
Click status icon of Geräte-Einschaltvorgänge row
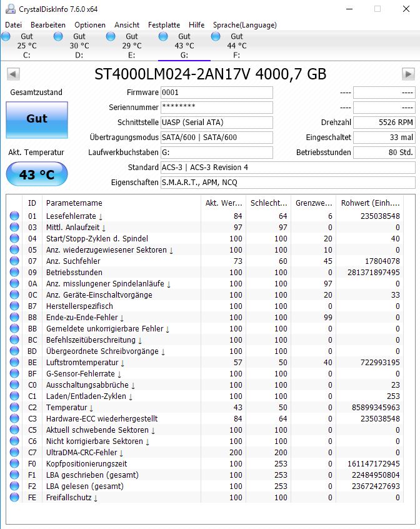[14, 295]
